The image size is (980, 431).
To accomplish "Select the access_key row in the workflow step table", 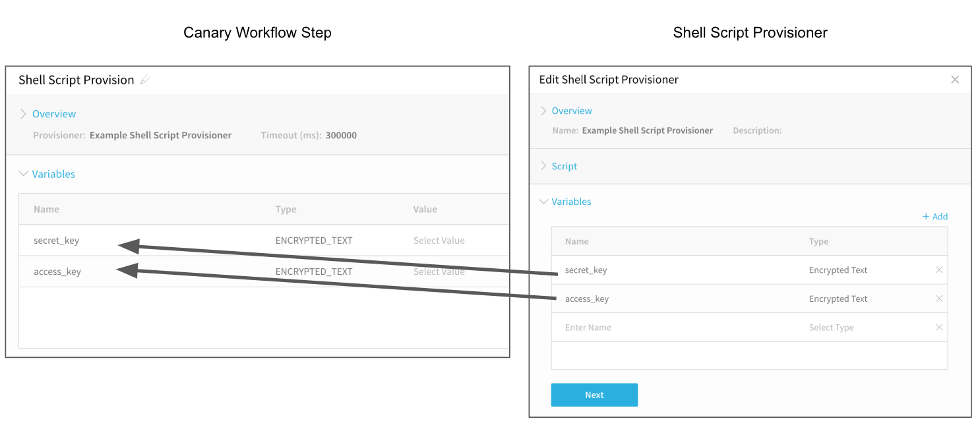I will (x=264, y=272).
